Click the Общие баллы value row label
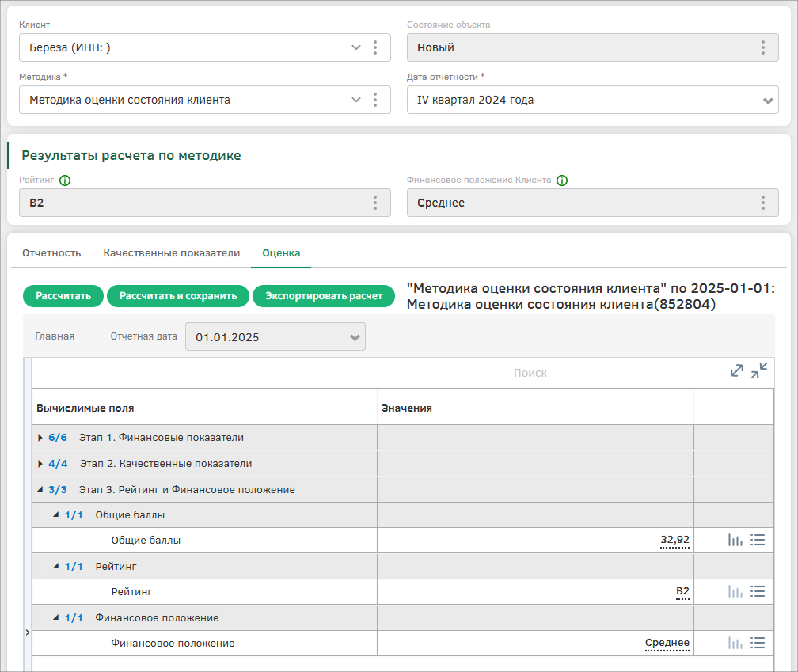 pyautogui.click(x=146, y=540)
